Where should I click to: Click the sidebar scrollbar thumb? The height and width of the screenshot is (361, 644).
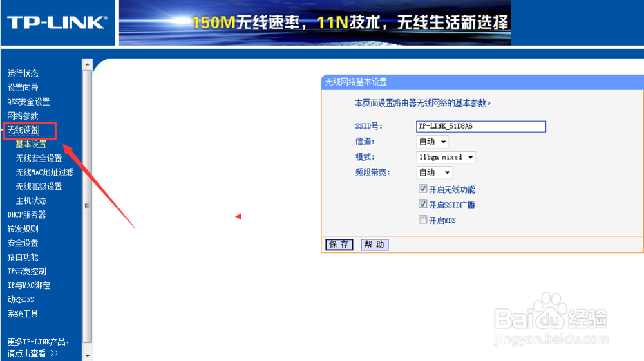pyautogui.click(x=87, y=206)
